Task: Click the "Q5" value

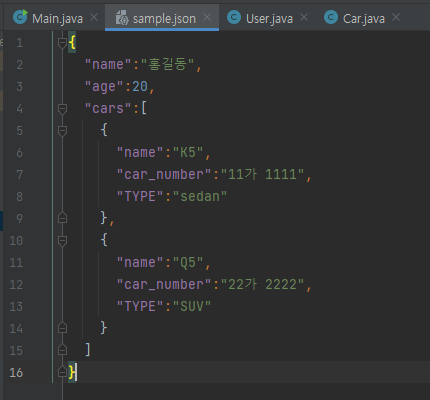Action: tap(188, 262)
